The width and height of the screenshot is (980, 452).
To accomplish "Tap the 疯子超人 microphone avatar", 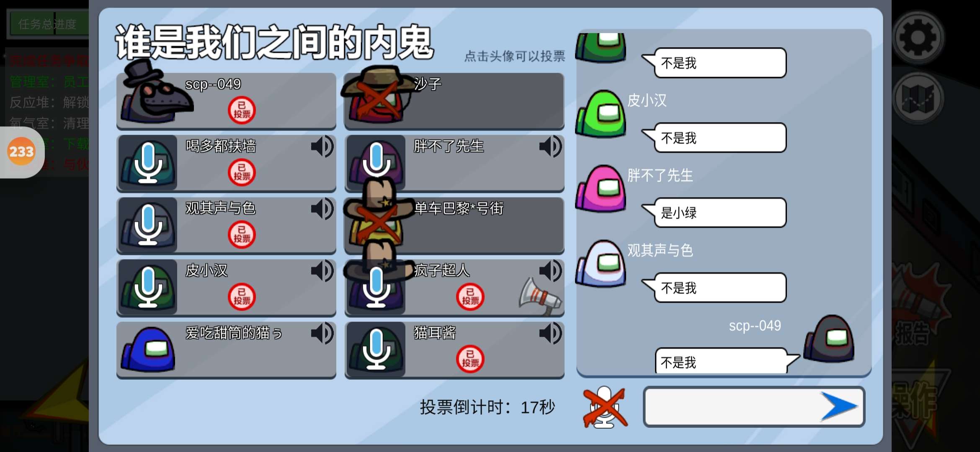I will click(x=376, y=289).
